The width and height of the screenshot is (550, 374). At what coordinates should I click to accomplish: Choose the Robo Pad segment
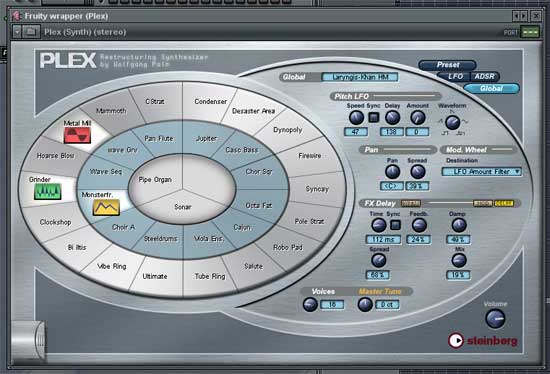coord(288,247)
